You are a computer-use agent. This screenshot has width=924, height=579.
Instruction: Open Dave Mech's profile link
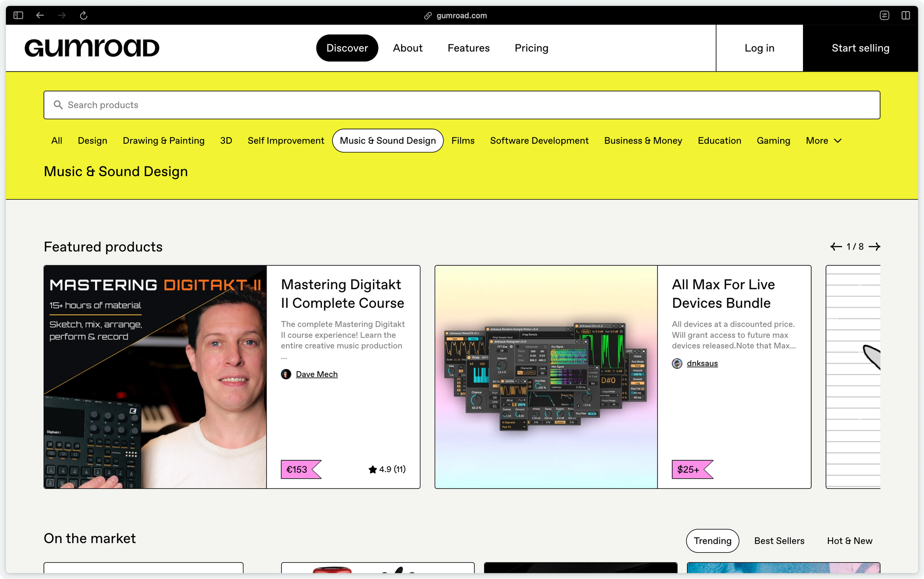coord(316,374)
